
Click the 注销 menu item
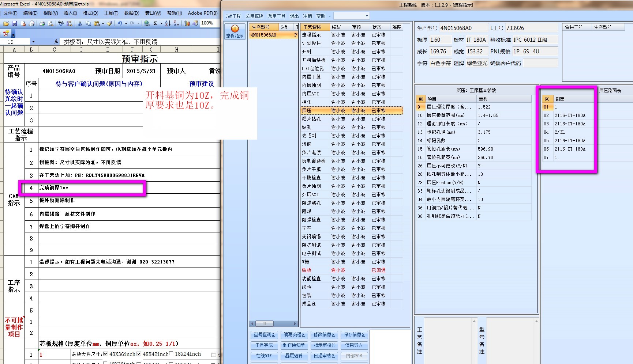[308, 16]
